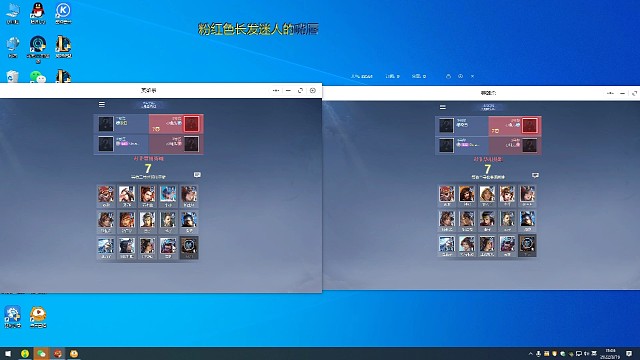Image resolution: width=640 pixels, height=360 pixels.
Task: Open the hamburger menu in left game window
Action: pyautogui.click(x=102, y=104)
